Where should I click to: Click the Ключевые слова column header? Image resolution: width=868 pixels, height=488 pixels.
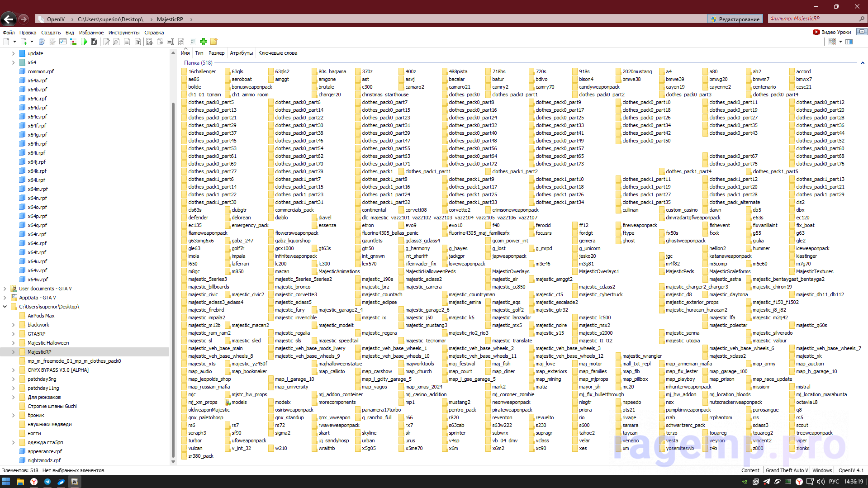click(x=278, y=53)
